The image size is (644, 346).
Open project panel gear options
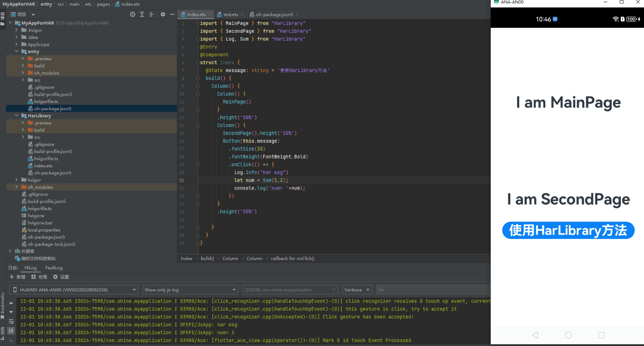(x=163, y=14)
